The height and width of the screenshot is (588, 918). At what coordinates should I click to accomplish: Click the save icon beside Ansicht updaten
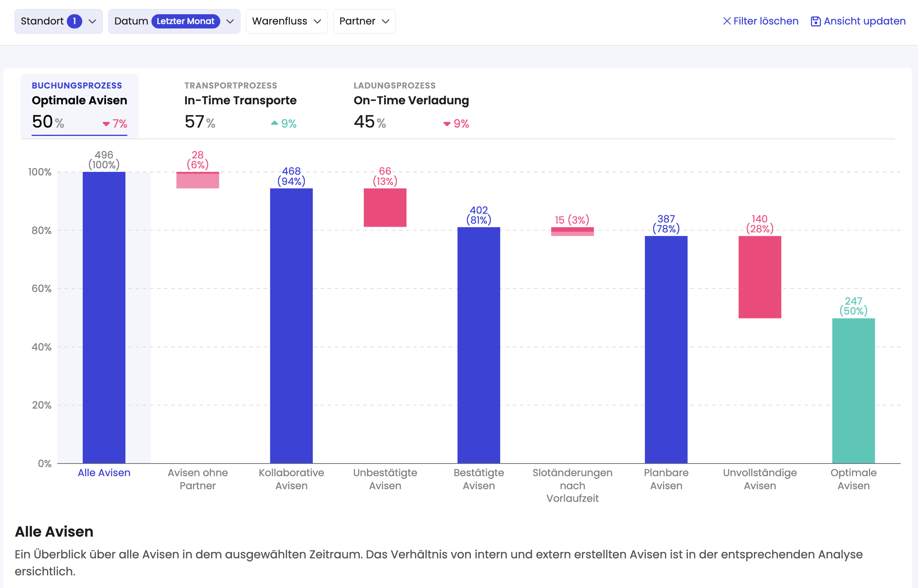816,21
